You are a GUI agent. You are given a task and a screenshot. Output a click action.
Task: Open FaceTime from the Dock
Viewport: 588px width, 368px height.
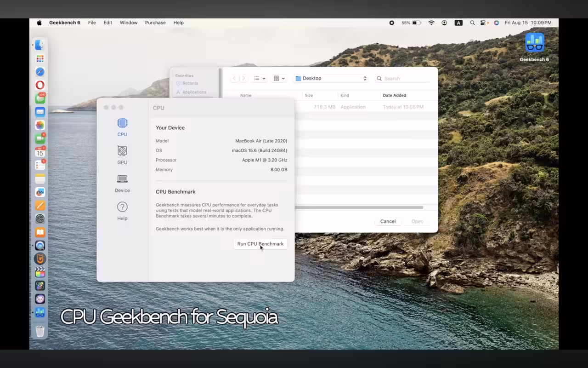(x=40, y=138)
